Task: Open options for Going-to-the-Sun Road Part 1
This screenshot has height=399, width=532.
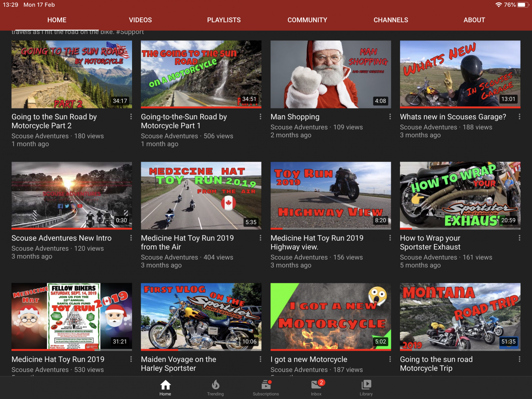Action: (260, 117)
